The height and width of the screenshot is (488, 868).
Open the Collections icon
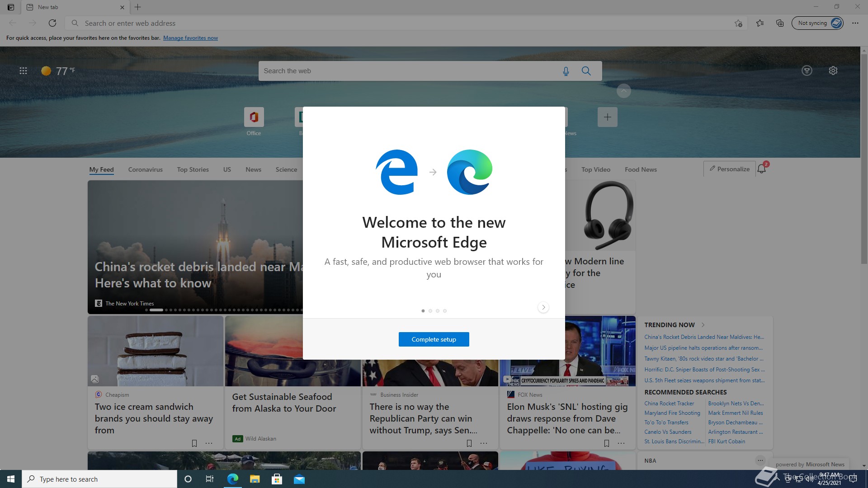pos(780,23)
